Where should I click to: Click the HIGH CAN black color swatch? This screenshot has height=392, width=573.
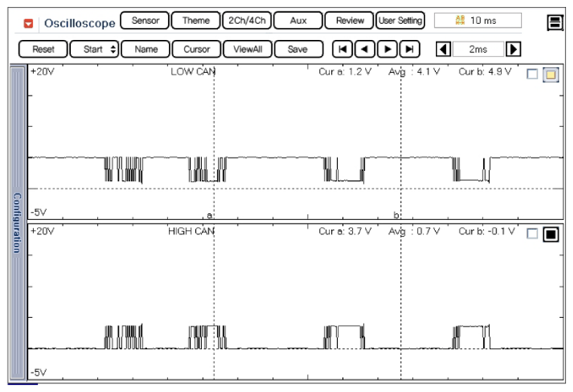550,234
